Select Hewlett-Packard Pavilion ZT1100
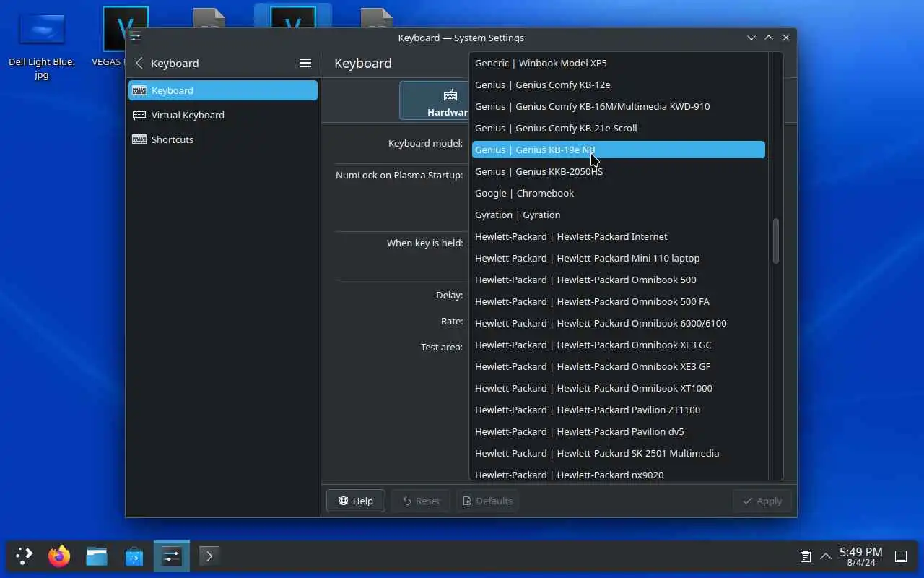 click(x=619, y=410)
